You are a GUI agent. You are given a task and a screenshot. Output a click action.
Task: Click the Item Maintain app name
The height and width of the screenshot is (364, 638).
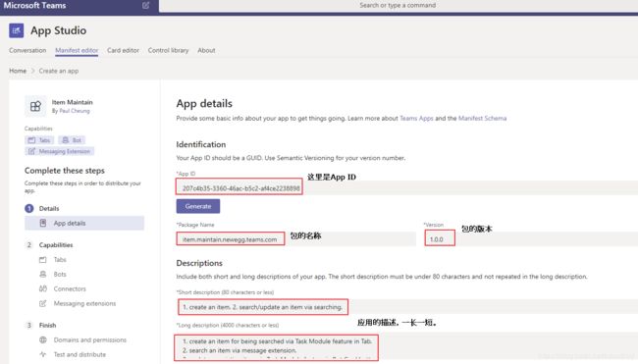(72, 102)
